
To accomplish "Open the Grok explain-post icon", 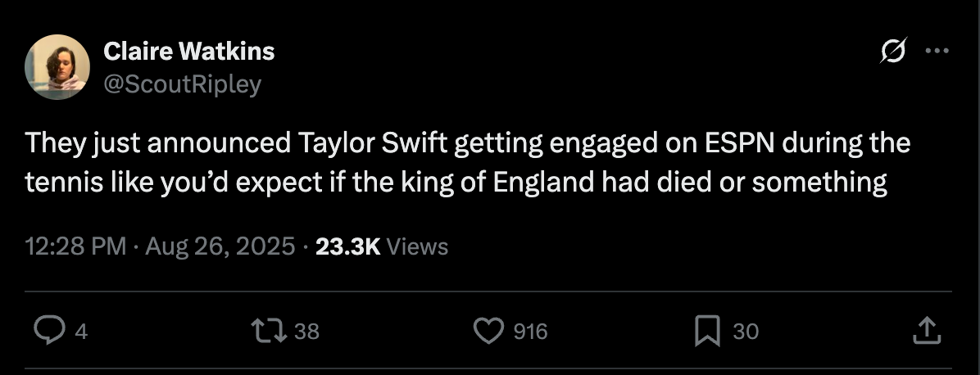I will pos(893,52).
